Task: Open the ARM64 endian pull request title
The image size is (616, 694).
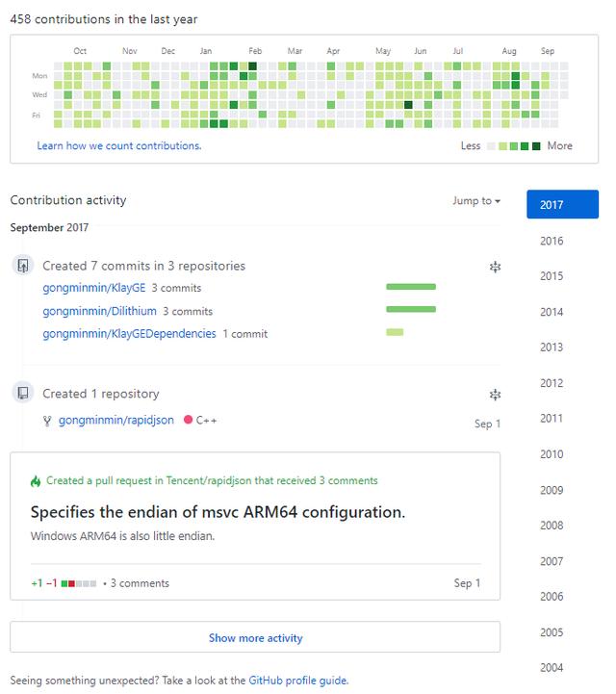Action: [x=218, y=512]
